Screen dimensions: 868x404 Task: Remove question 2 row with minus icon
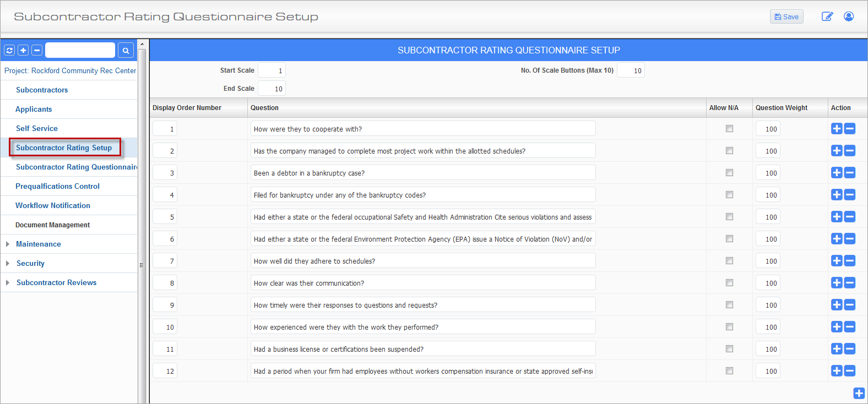850,151
